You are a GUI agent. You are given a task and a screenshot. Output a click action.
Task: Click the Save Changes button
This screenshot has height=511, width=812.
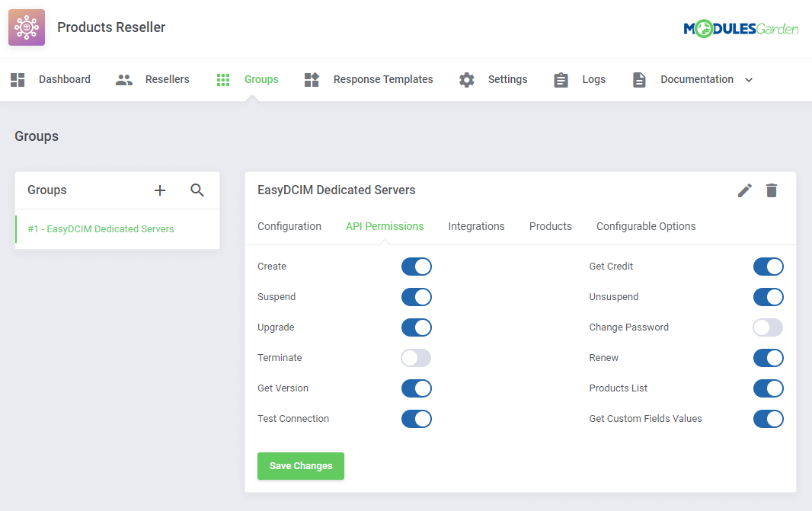pyautogui.click(x=300, y=465)
